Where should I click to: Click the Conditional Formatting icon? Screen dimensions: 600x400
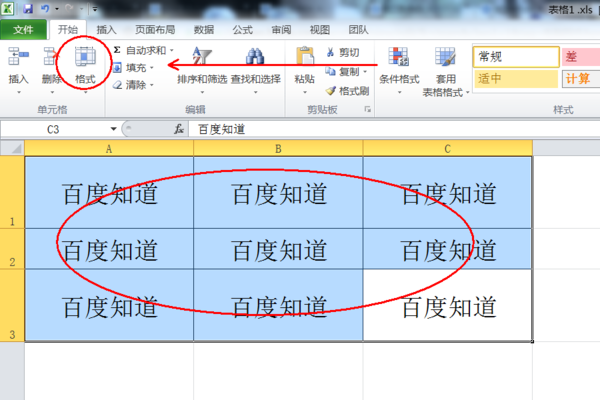pos(399,56)
